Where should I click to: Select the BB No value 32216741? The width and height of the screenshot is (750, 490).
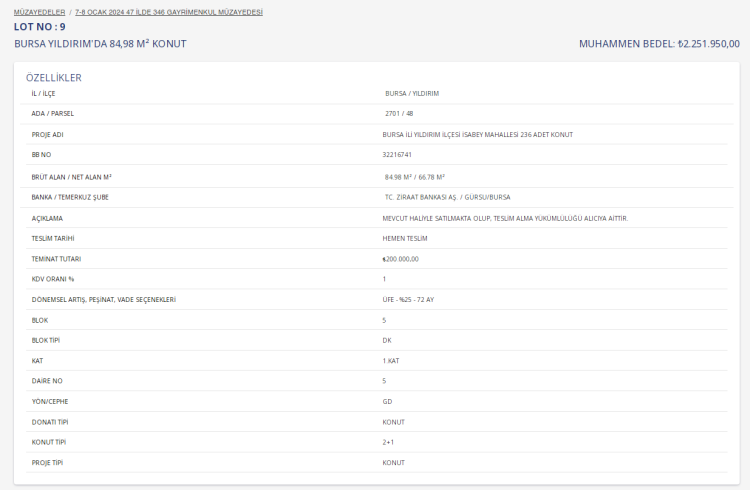[x=397, y=155]
